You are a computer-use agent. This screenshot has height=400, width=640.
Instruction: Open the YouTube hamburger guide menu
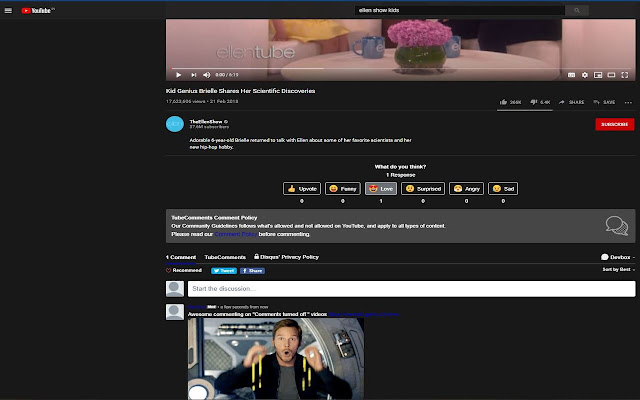click(8, 11)
